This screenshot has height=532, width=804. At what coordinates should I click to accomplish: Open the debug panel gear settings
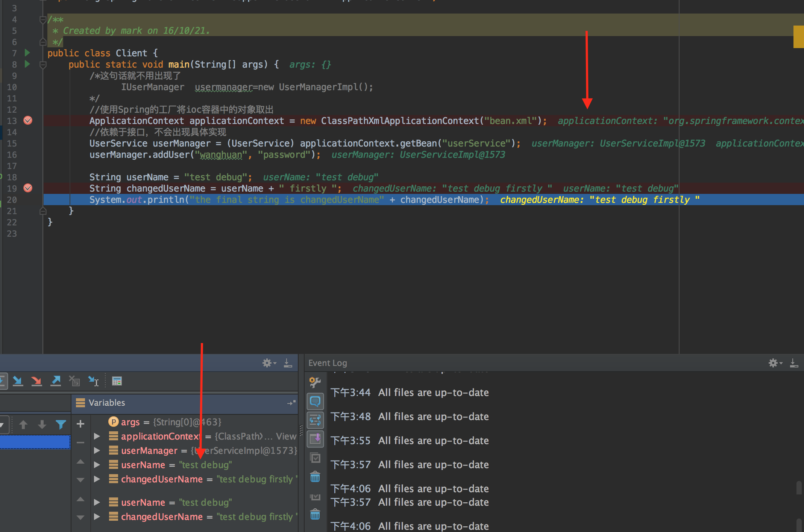(269, 363)
